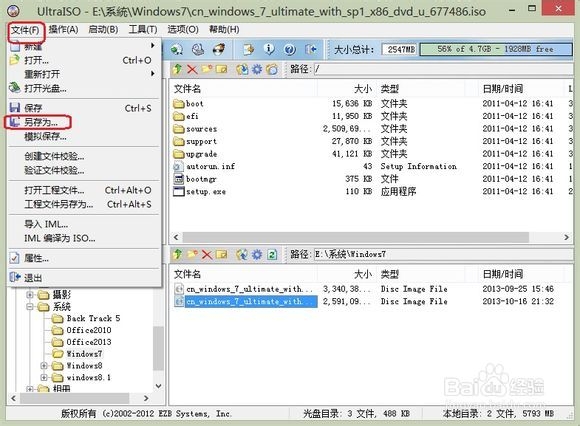Click the gear icon in local panel toolbar
The height and width of the screenshot is (426, 580).
[x=257, y=254]
